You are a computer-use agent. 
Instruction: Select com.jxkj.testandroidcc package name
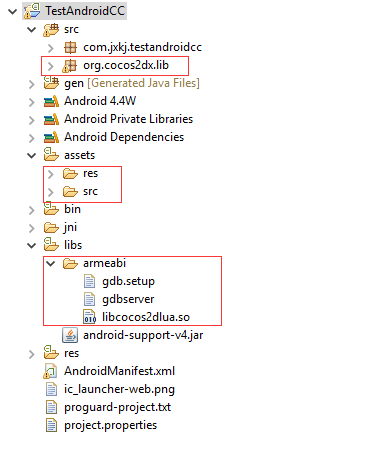(142, 47)
